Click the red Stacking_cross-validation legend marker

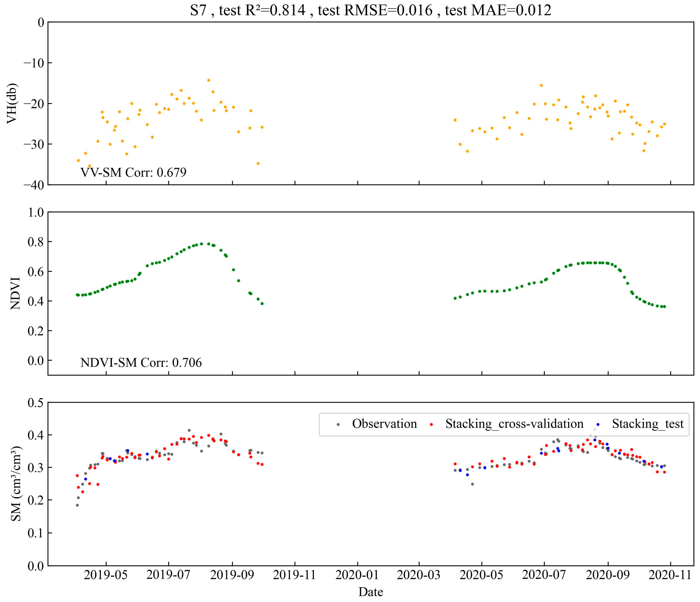[x=431, y=424]
